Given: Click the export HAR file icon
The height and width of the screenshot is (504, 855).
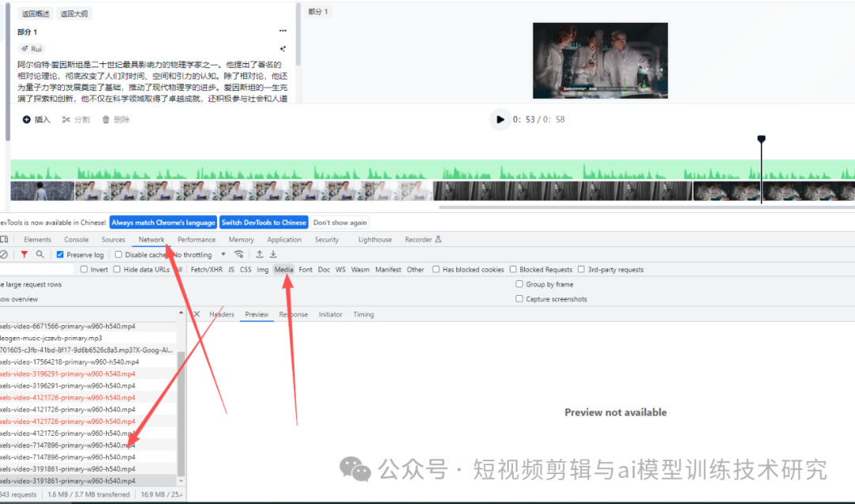Looking at the screenshot, I should (273, 254).
